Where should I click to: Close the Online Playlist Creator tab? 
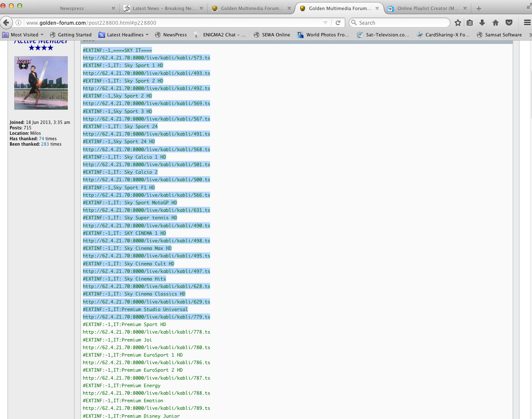coord(465,8)
